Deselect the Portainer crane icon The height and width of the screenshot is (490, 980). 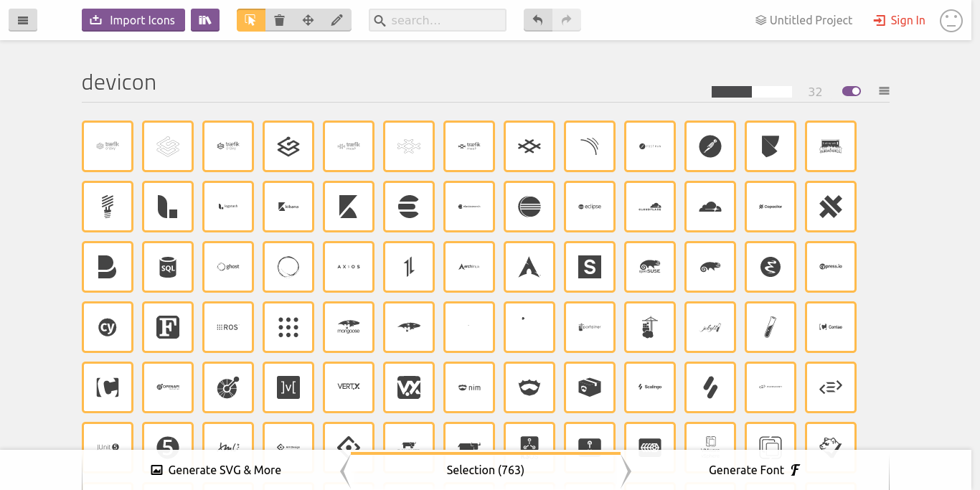650,327
